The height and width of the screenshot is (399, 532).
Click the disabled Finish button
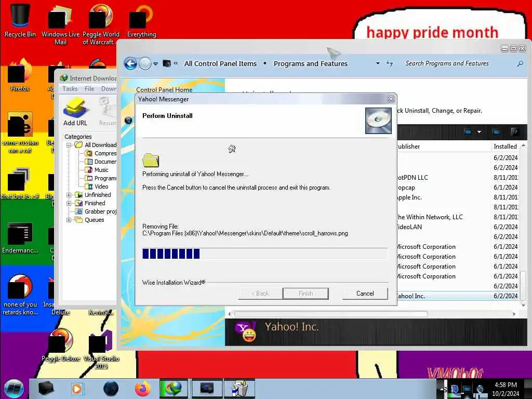click(305, 294)
